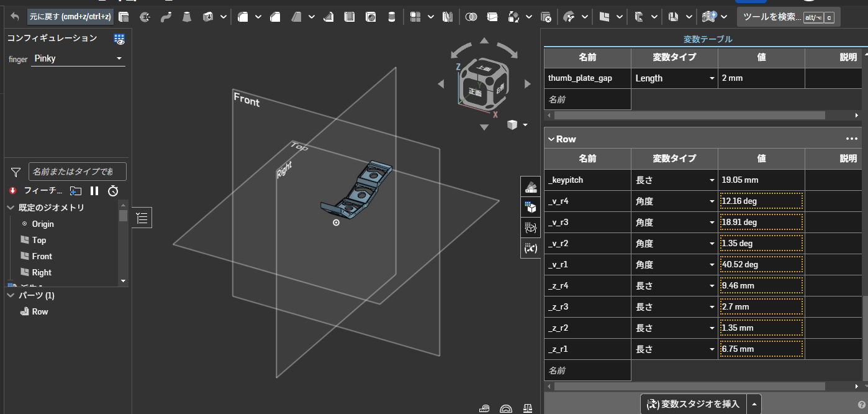This screenshot has height=414, width=868.
Task: Select the Transform tool
Action: pos(513,17)
